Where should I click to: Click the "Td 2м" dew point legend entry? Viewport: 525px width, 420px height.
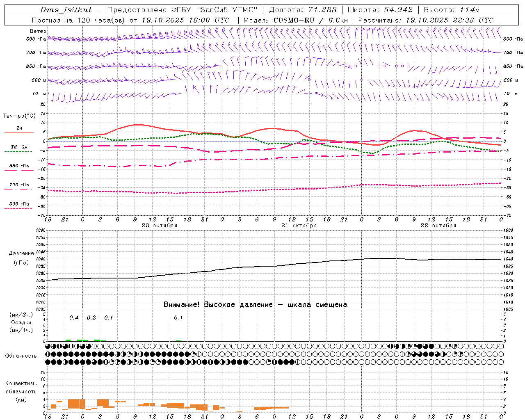point(19,147)
